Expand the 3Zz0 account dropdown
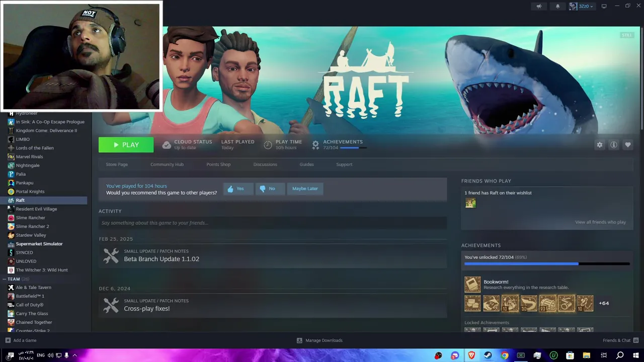 582,6
